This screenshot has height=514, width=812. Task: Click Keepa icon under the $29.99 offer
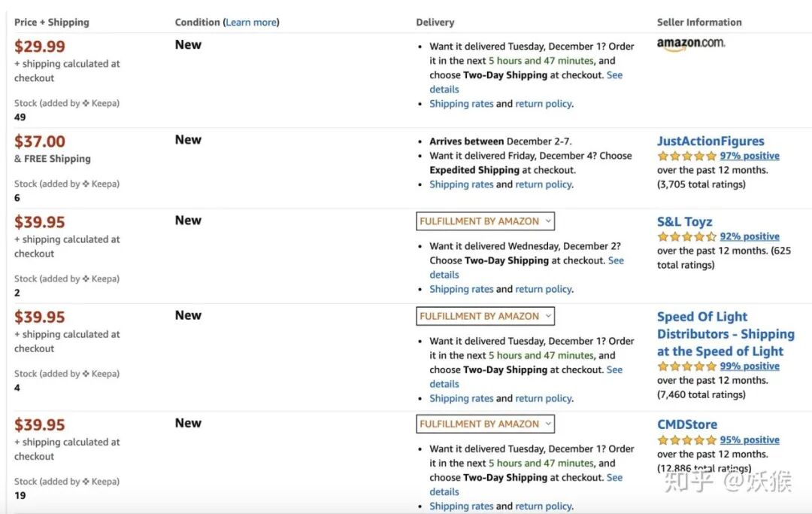click(x=86, y=103)
